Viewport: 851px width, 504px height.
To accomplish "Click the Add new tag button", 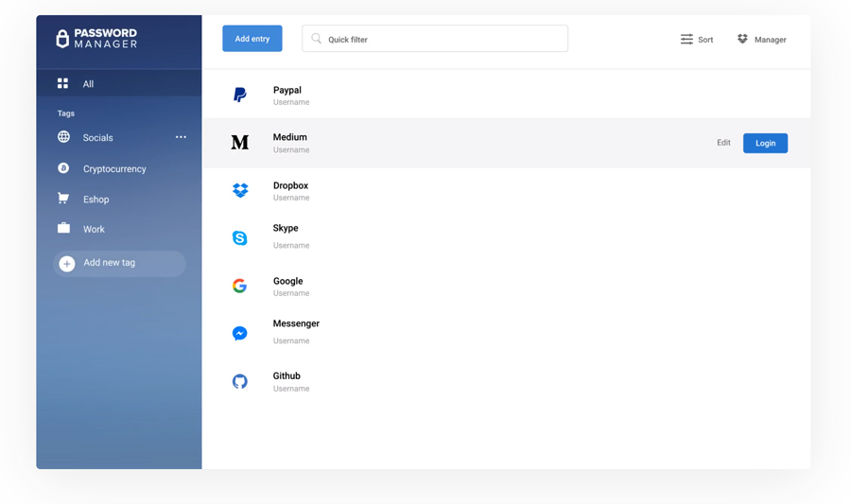I will click(119, 263).
